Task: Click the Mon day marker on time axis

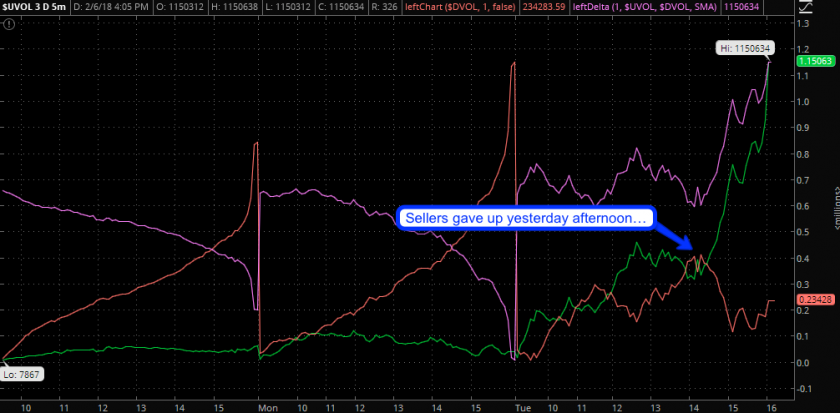Action: point(267,408)
